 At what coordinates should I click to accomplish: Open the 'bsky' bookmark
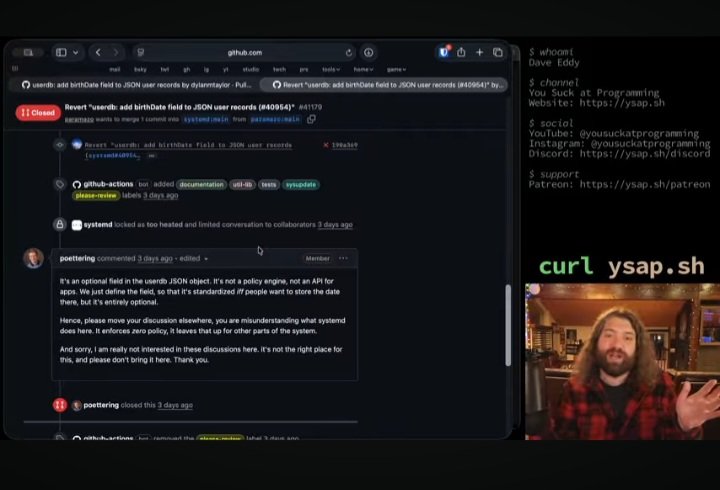tap(140, 69)
